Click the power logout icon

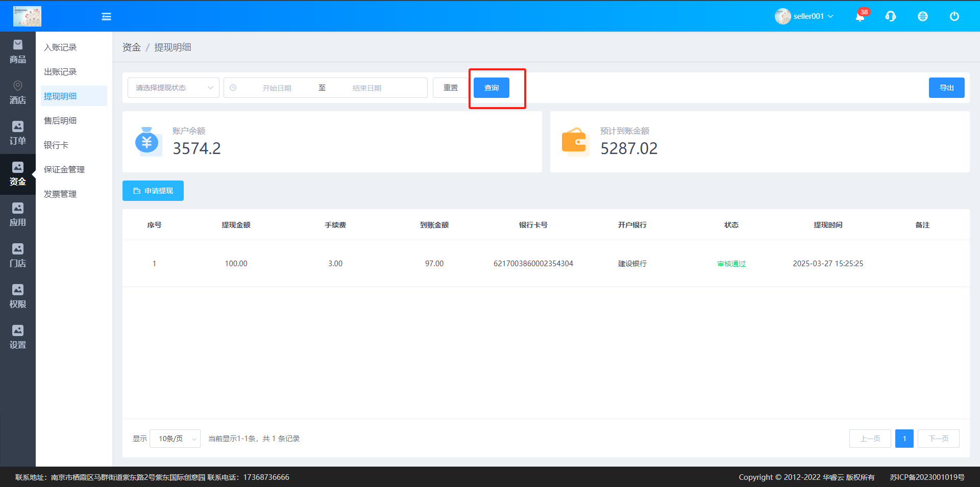click(x=954, y=16)
